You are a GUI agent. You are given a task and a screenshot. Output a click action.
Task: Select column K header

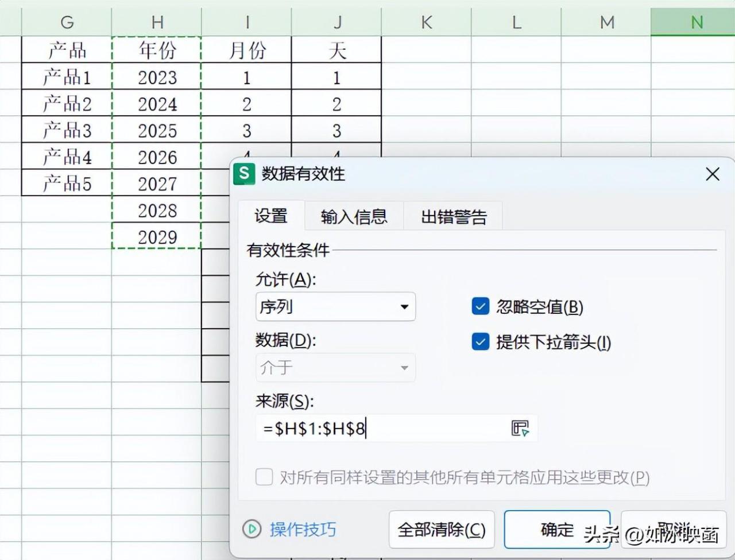[426, 22]
